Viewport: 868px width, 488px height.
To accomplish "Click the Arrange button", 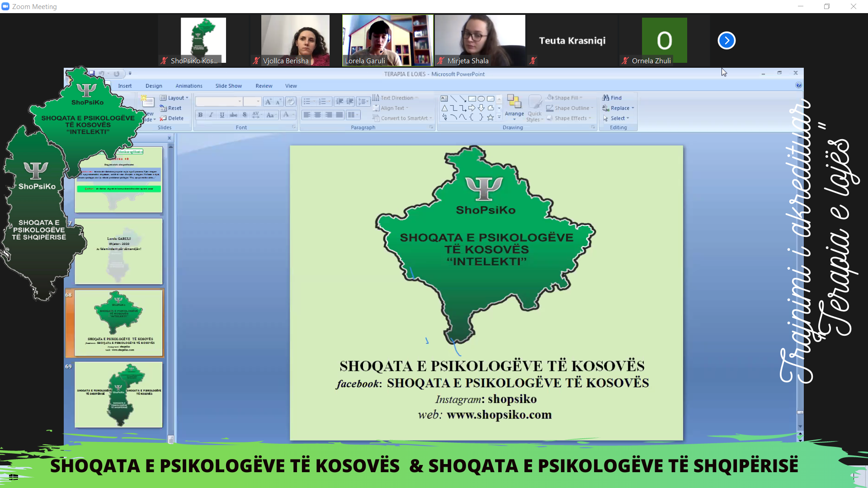I will [514, 108].
